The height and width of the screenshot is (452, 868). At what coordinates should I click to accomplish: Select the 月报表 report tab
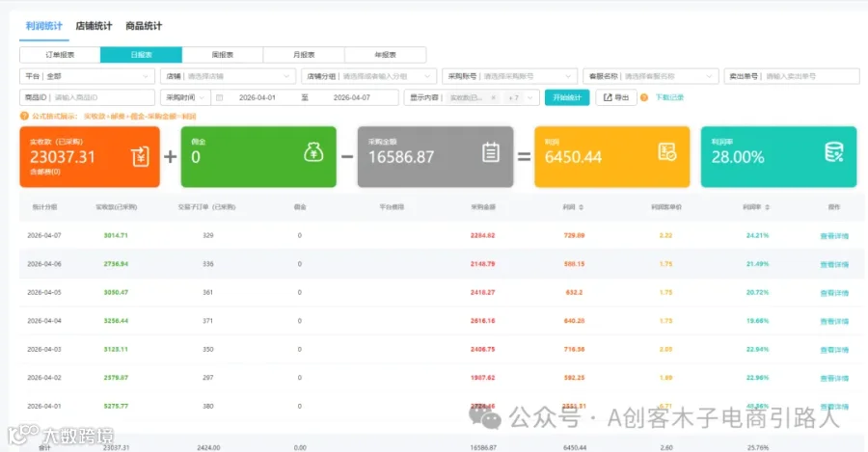(304, 55)
